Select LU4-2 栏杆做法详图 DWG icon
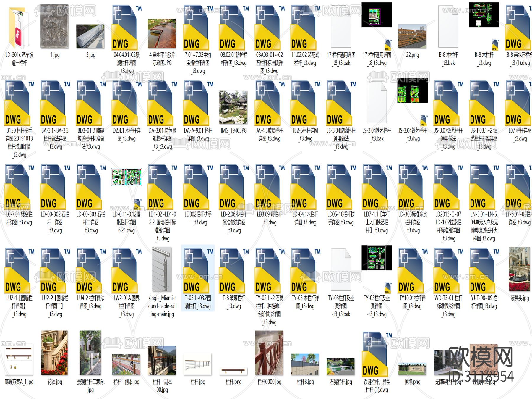Screen dimensions: 532x399 [89, 270]
